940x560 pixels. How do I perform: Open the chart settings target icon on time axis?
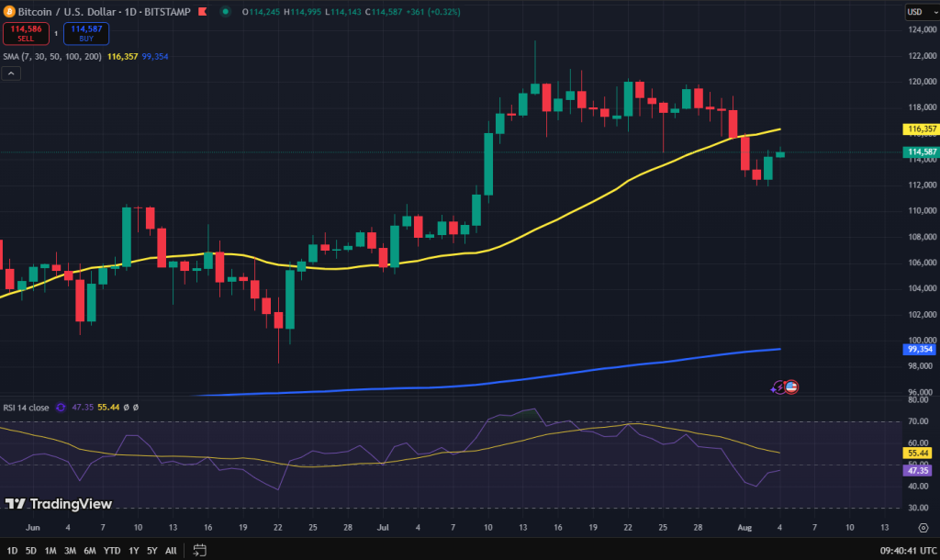(923, 528)
